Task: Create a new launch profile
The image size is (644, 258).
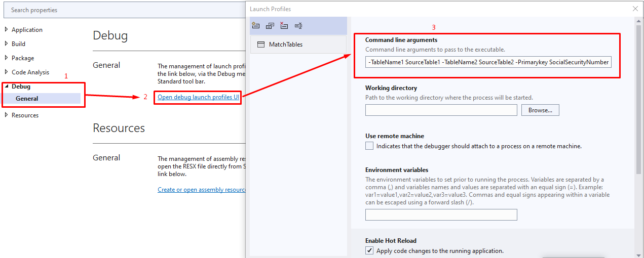Action: click(x=255, y=25)
